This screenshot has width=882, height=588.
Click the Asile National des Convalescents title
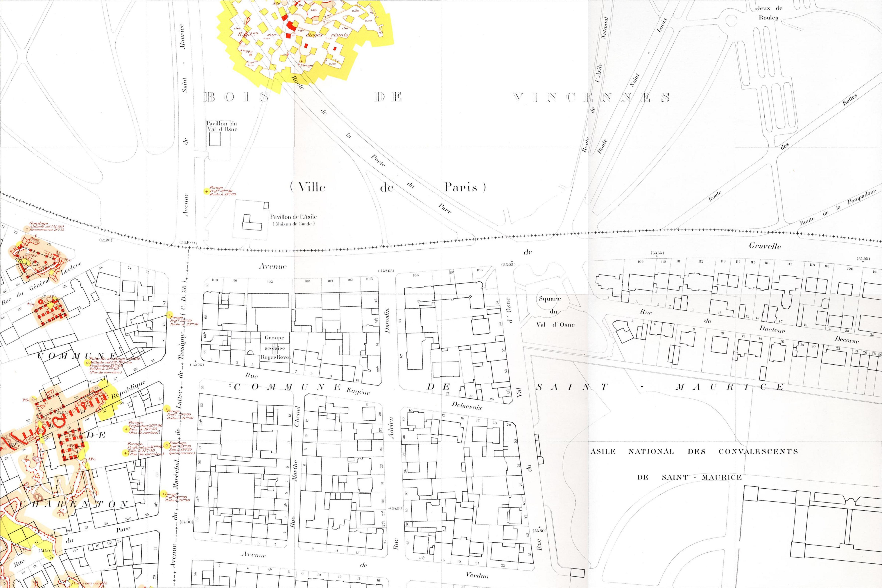pyautogui.click(x=694, y=451)
